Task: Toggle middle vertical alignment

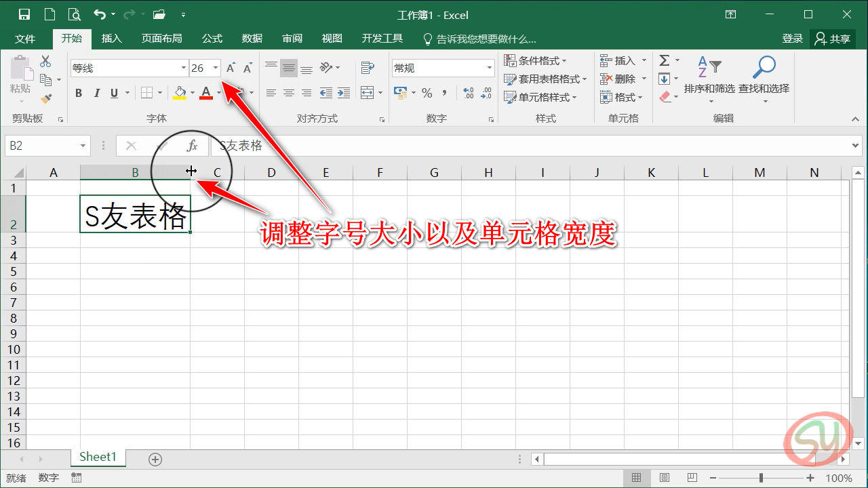Action: [289, 68]
